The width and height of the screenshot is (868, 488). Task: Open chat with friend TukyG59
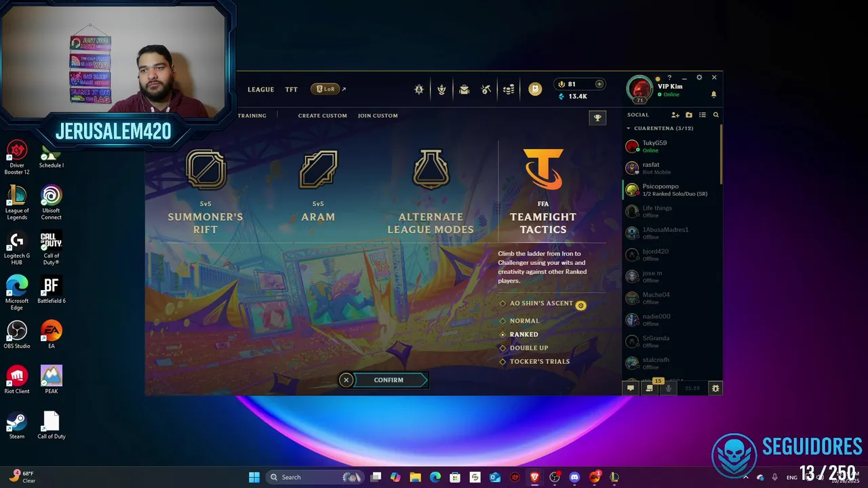click(671, 146)
